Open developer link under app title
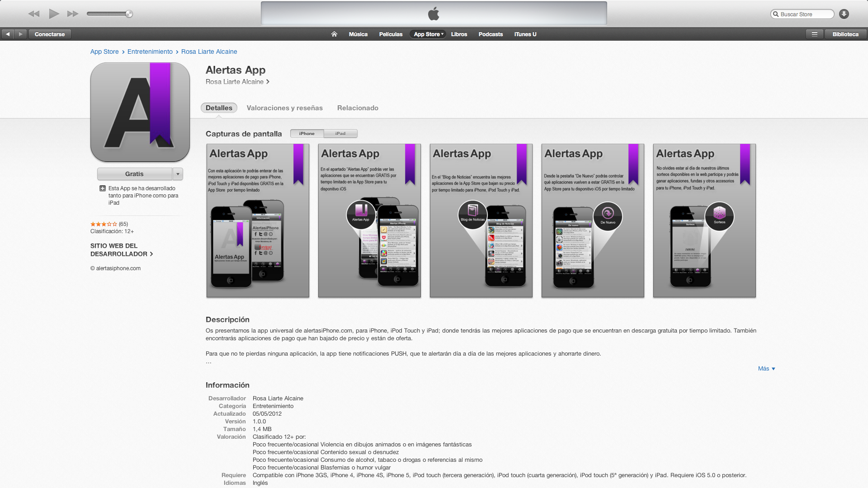The height and width of the screenshot is (488, 868). (237, 82)
